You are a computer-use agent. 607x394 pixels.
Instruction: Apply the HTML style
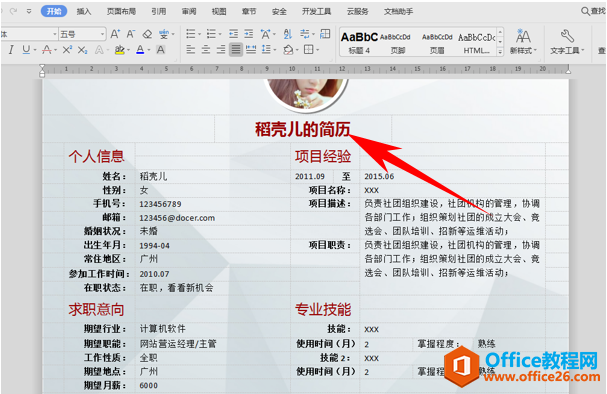coord(477,42)
